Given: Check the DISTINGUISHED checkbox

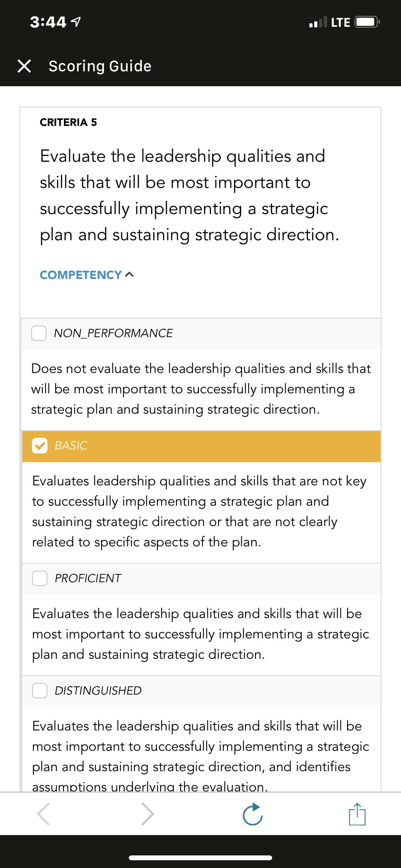Looking at the screenshot, I should tap(40, 690).
